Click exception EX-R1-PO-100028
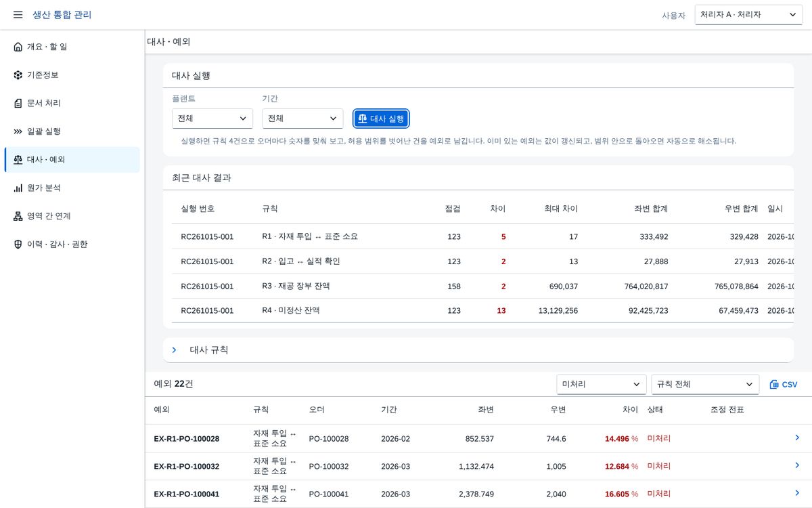The height and width of the screenshot is (508, 812). pyautogui.click(x=187, y=439)
